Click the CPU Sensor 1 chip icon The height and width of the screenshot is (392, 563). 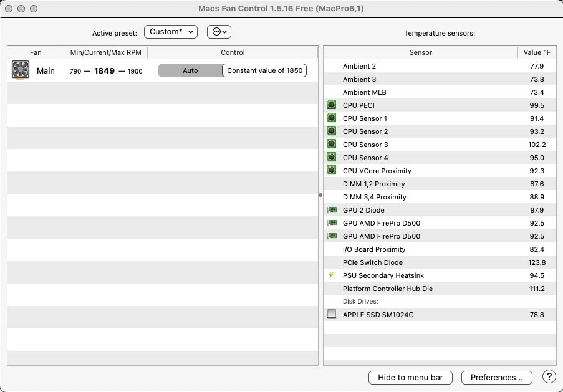(332, 118)
